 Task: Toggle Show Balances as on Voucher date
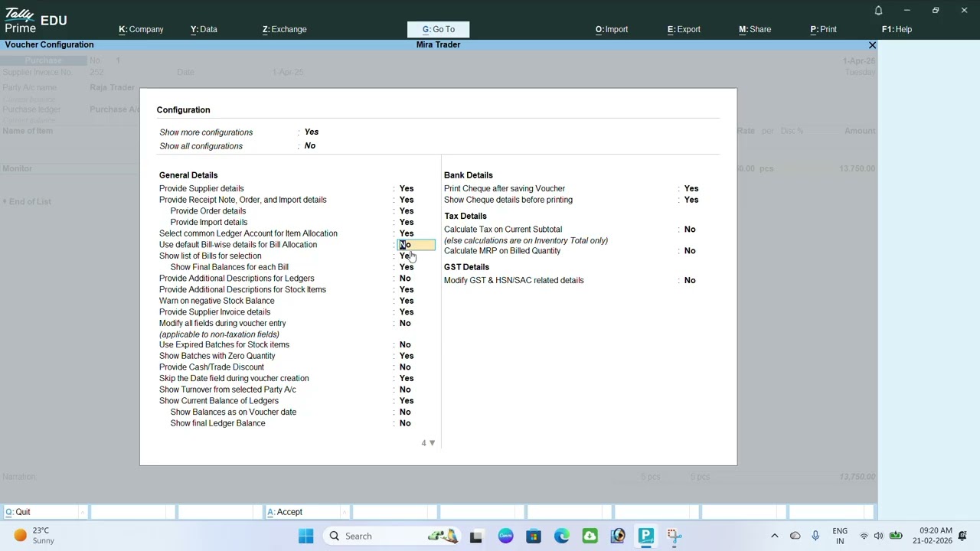point(405,412)
